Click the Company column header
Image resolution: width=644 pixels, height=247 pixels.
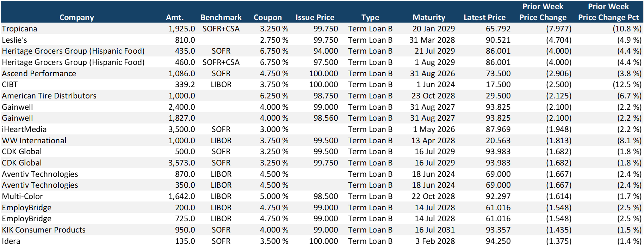[x=76, y=17]
